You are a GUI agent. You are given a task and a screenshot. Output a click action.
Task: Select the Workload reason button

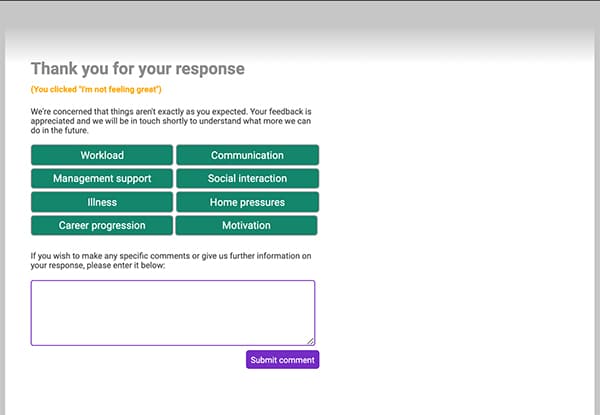pos(102,155)
